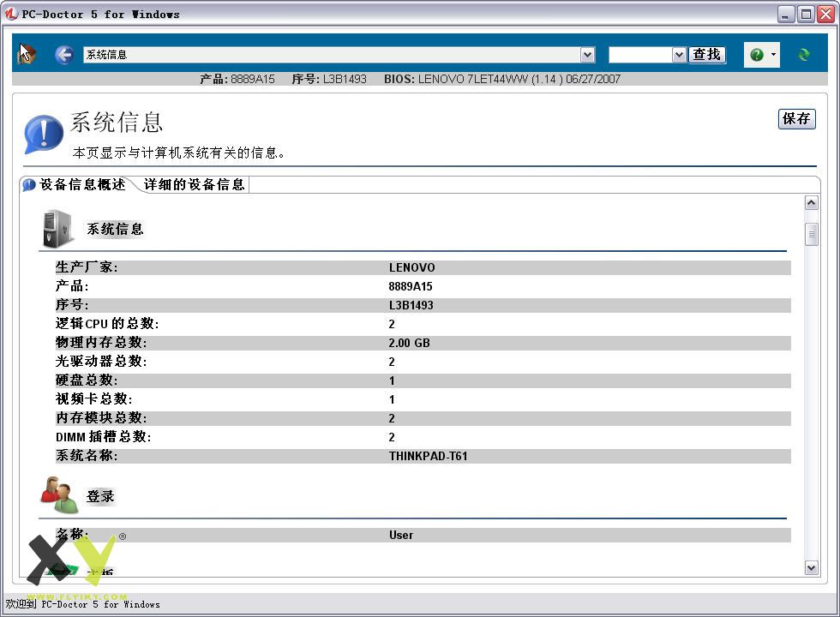Viewport: 840px width, 617px height.
Task: Expand the search box dropdown arrow
Action: (x=679, y=55)
